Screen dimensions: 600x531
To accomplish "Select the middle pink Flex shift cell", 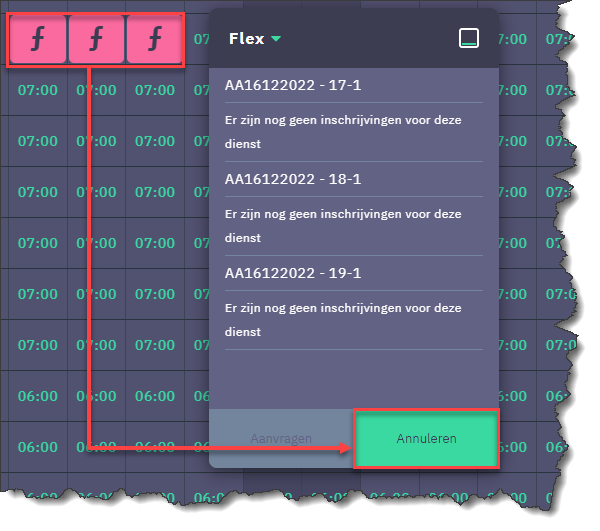I will (x=96, y=39).
